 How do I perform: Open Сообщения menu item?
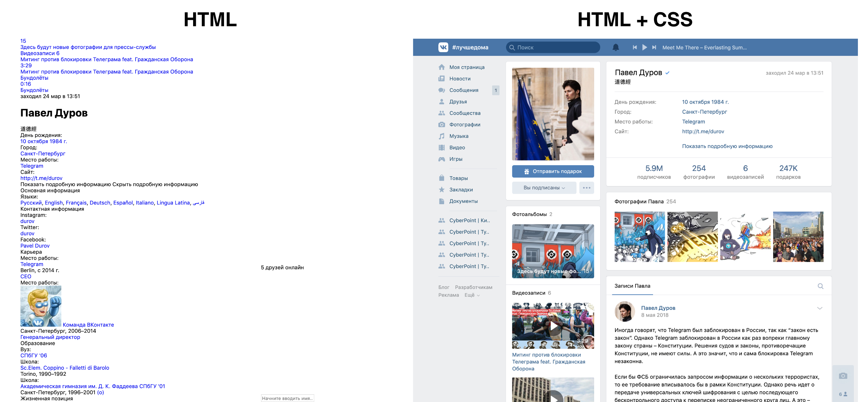[x=464, y=90]
